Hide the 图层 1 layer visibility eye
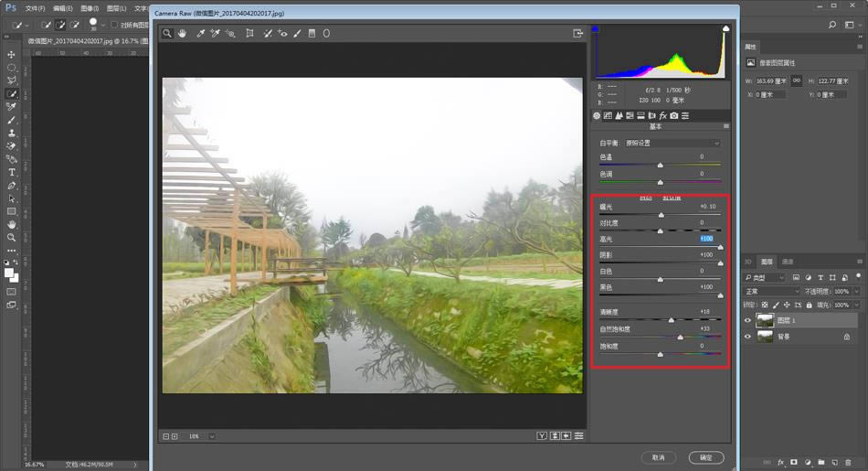 pos(748,320)
